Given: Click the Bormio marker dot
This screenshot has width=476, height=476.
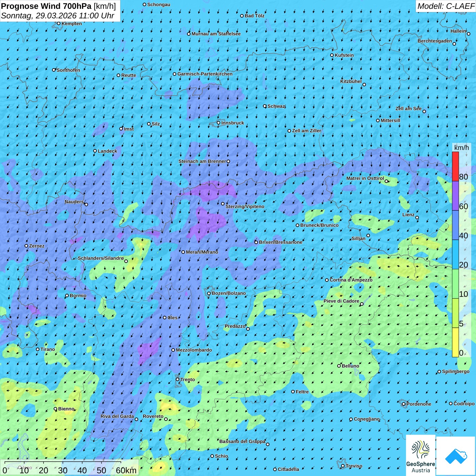Looking at the screenshot, I should 67,295.
